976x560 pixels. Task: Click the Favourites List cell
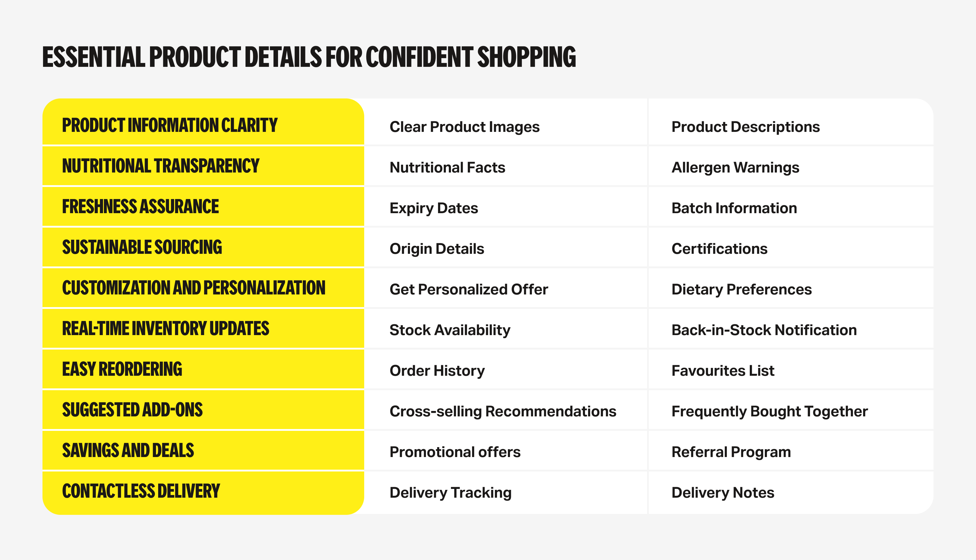723,371
